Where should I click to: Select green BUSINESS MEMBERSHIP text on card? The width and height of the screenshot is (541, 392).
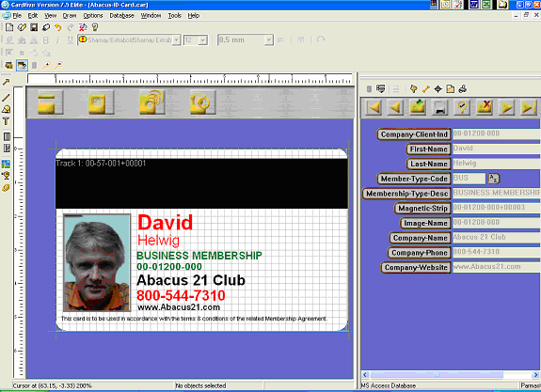199,256
